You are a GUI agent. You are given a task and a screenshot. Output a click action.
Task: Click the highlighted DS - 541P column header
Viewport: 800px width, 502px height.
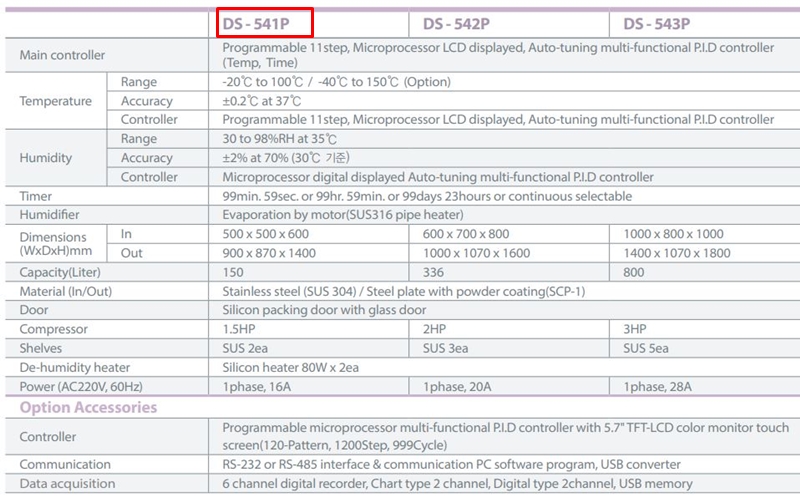(263, 23)
